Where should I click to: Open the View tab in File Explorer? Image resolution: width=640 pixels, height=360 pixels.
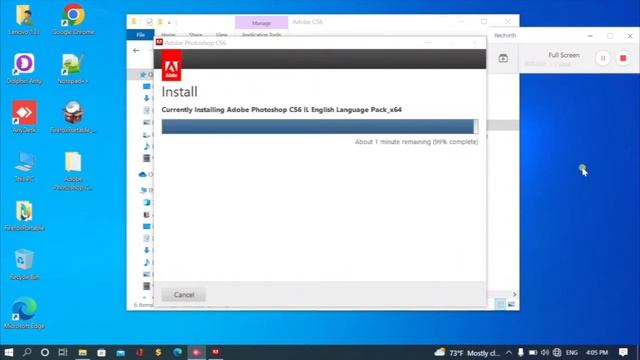(221, 35)
